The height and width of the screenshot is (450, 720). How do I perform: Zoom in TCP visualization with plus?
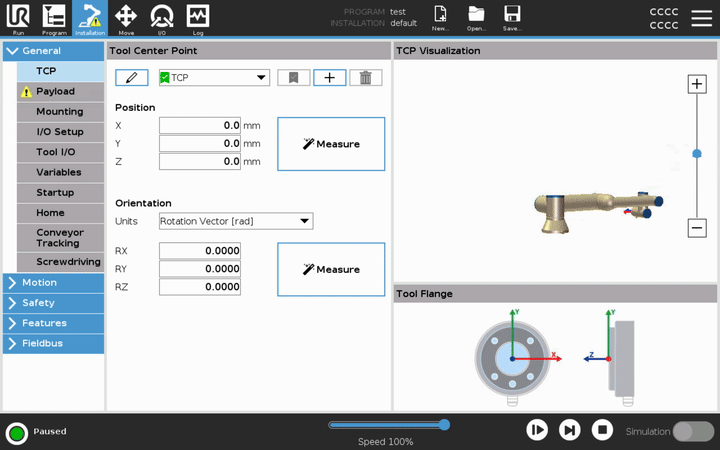point(697,84)
